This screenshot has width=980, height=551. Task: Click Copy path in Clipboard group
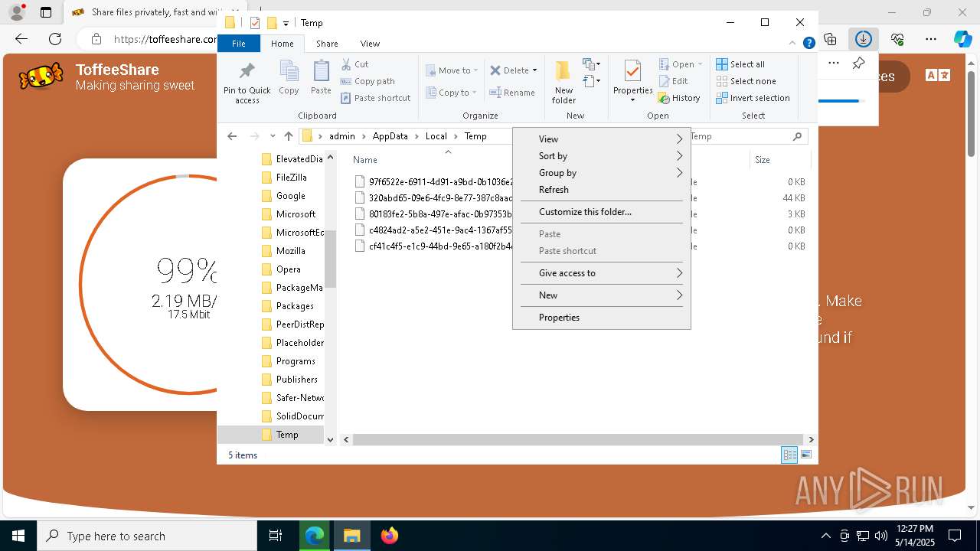click(x=367, y=81)
